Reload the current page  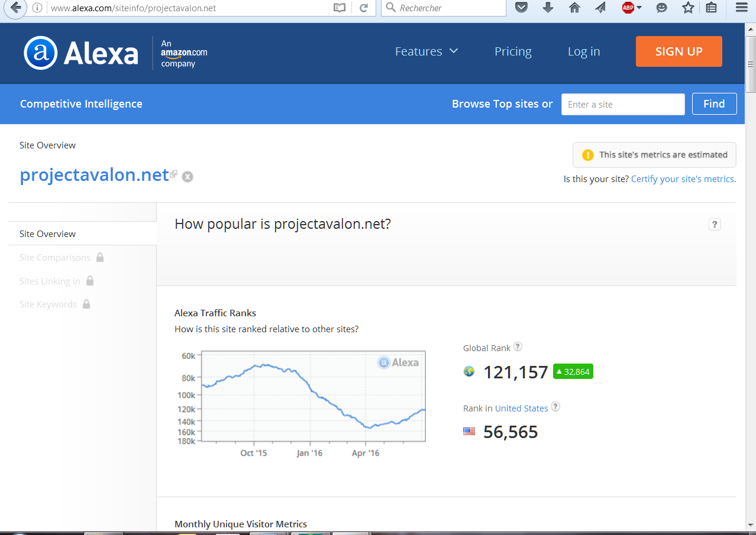(364, 8)
